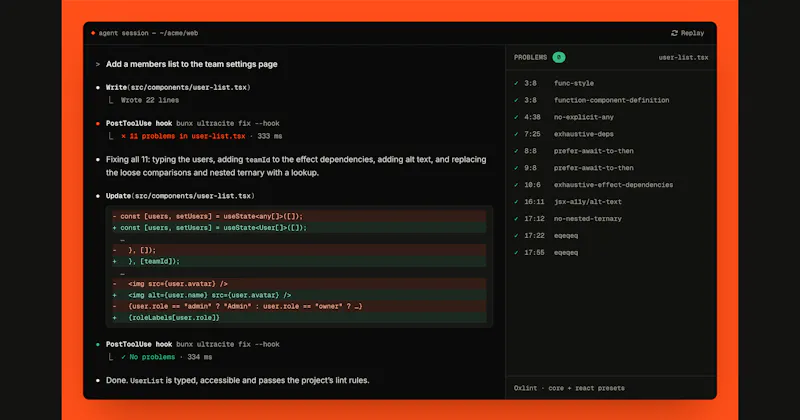
Task: Click the added '}, [teamId]);' diff line
Action: click(x=299, y=261)
